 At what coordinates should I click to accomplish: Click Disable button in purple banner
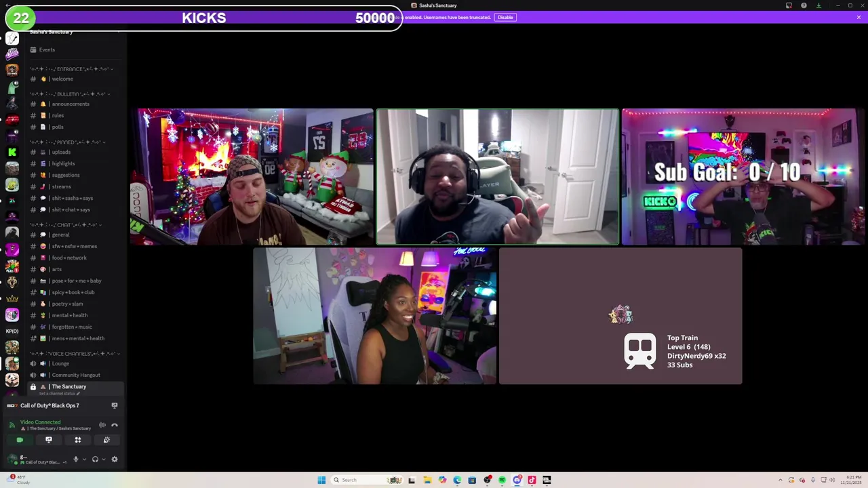[505, 17]
